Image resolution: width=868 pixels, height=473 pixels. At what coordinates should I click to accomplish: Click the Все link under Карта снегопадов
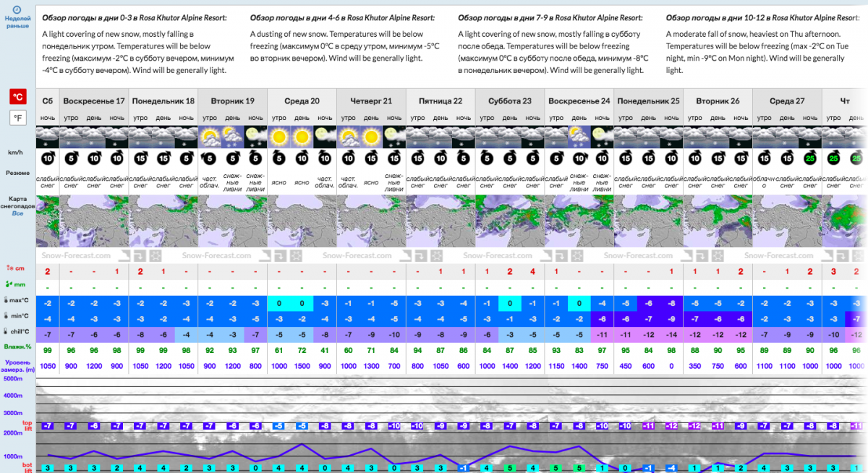tap(17, 214)
